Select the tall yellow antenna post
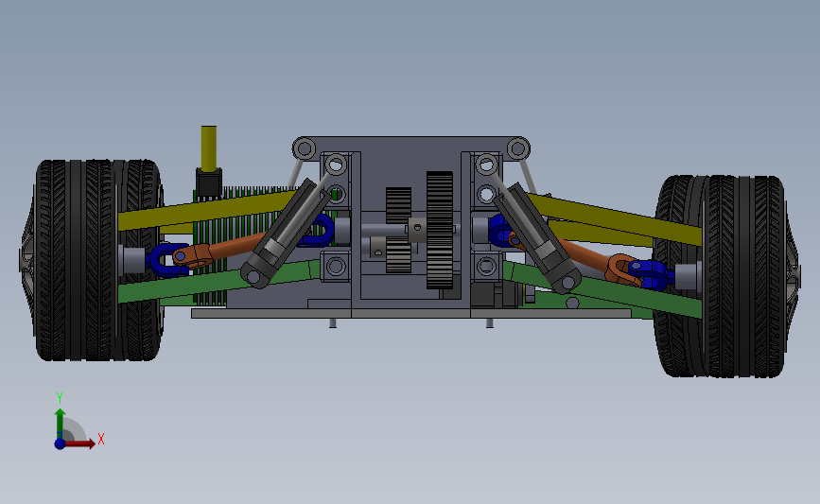Viewport: 820px width, 504px height. point(209,148)
